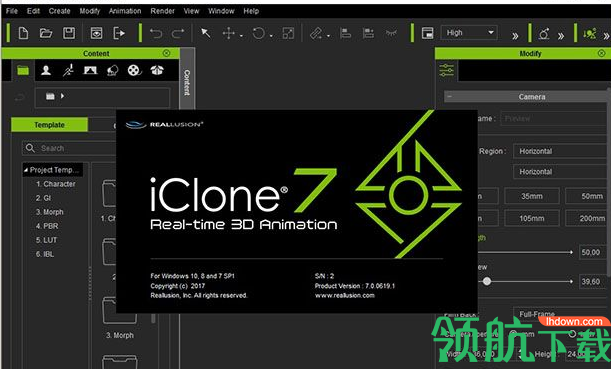The height and width of the screenshot is (369, 611).
Task: Select the Set props tab icon
Action: tap(113, 70)
